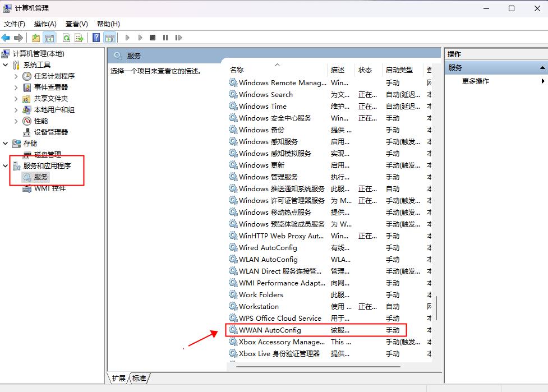Click the second Start service play icon
This screenshot has width=548, height=392.
tap(140, 38)
